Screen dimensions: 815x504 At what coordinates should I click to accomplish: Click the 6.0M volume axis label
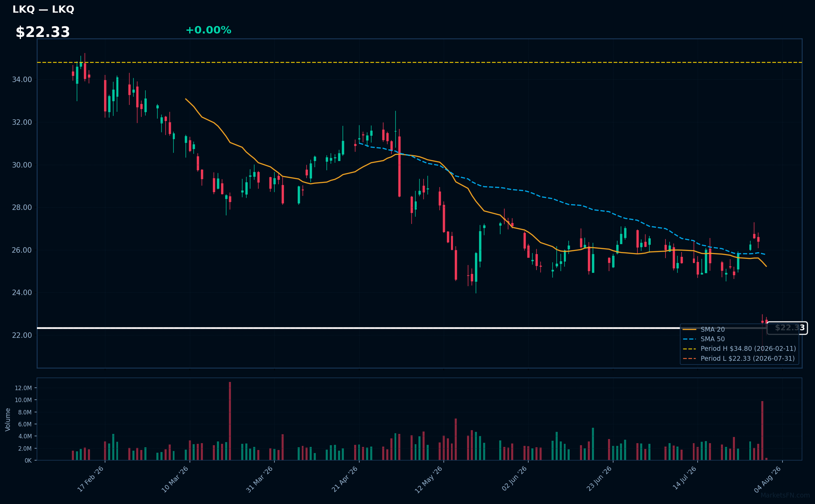click(x=25, y=424)
